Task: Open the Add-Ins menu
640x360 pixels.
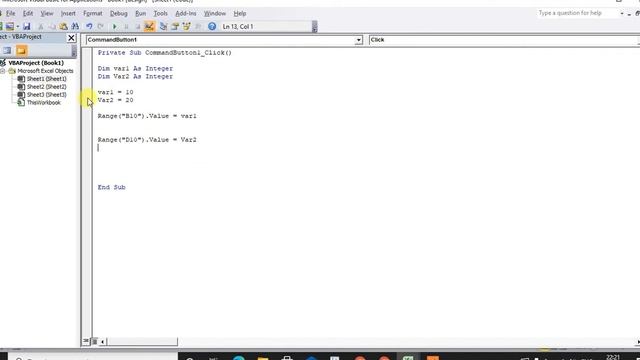Action: [186, 13]
